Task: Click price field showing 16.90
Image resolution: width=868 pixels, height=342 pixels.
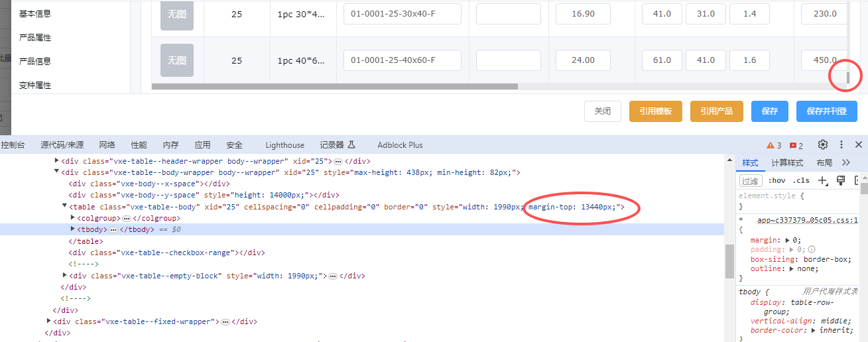Action: (583, 14)
